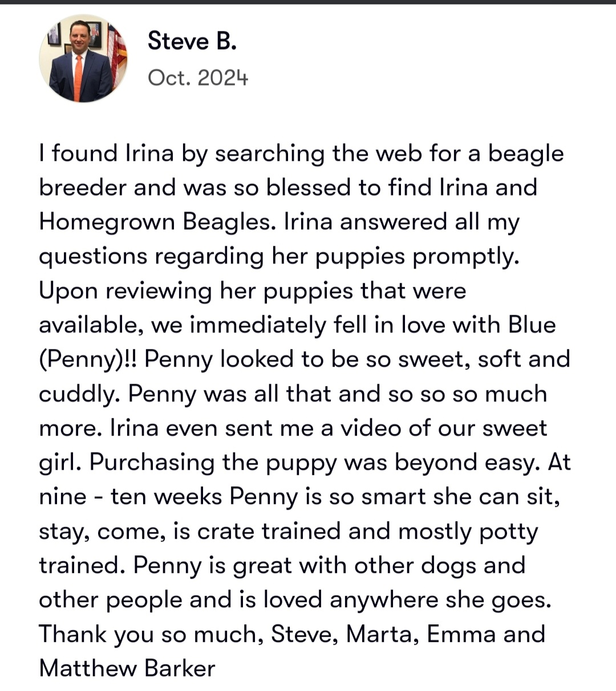This screenshot has width=616, height=691.
Task: Click the phrase "anywhere she goes."
Action: coord(440,600)
